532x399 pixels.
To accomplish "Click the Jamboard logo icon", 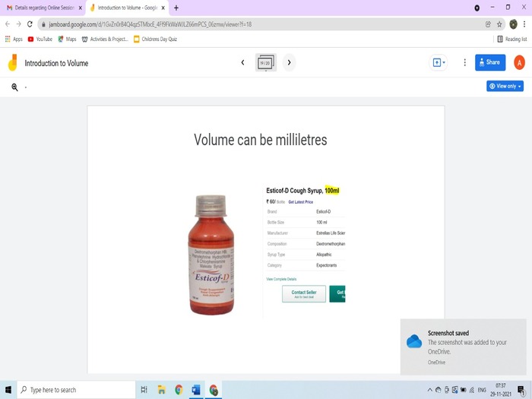I will click(x=13, y=62).
